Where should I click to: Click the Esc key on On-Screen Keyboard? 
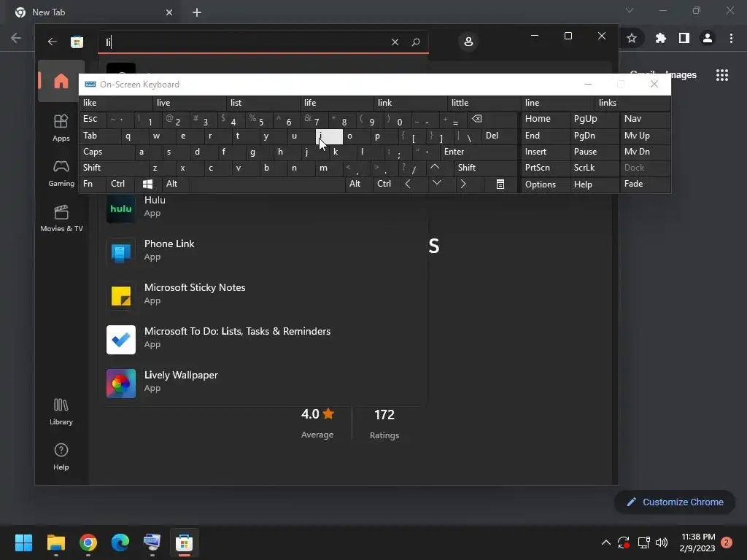[x=92, y=119]
